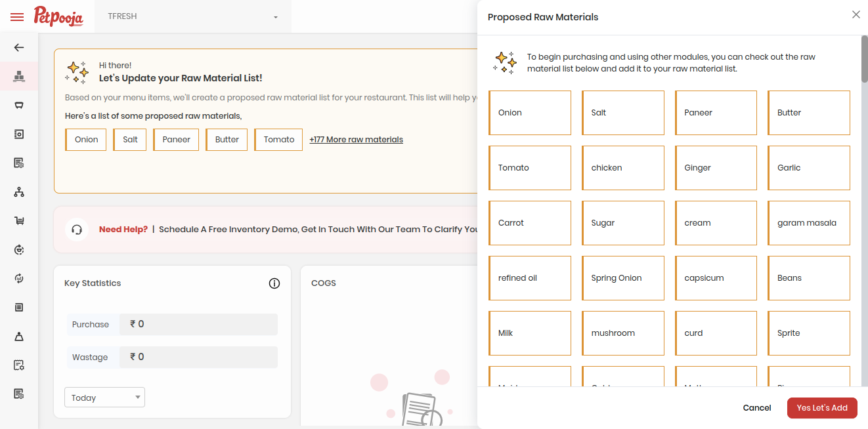Select the Sprite card

[809, 333]
